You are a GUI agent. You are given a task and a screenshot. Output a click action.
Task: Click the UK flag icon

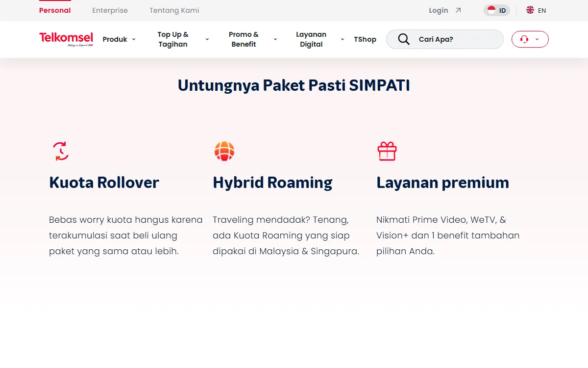tap(530, 10)
